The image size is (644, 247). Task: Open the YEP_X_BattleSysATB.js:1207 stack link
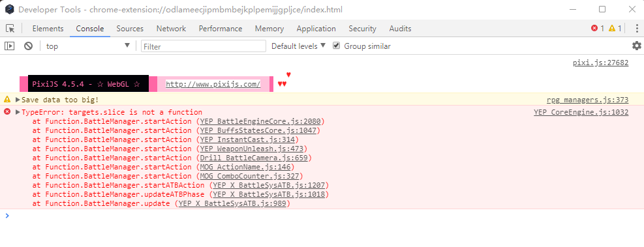[x=269, y=185]
